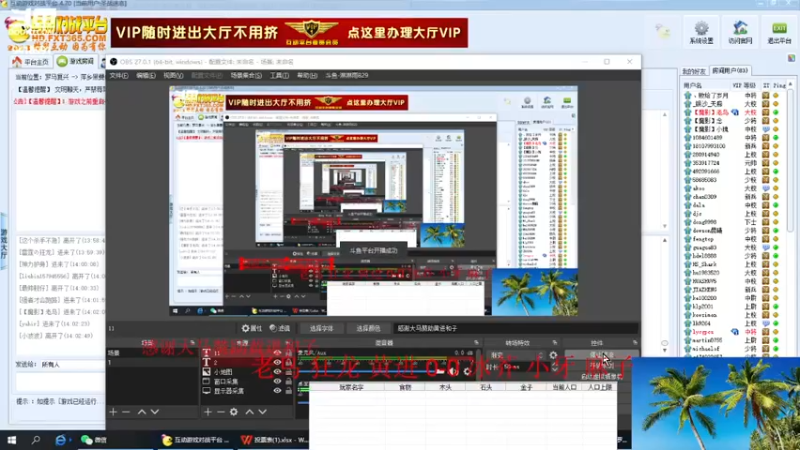Click the small colorful skin icon above the user list
800x450 pixels.
pyautogui.click(x=791, y=58)
